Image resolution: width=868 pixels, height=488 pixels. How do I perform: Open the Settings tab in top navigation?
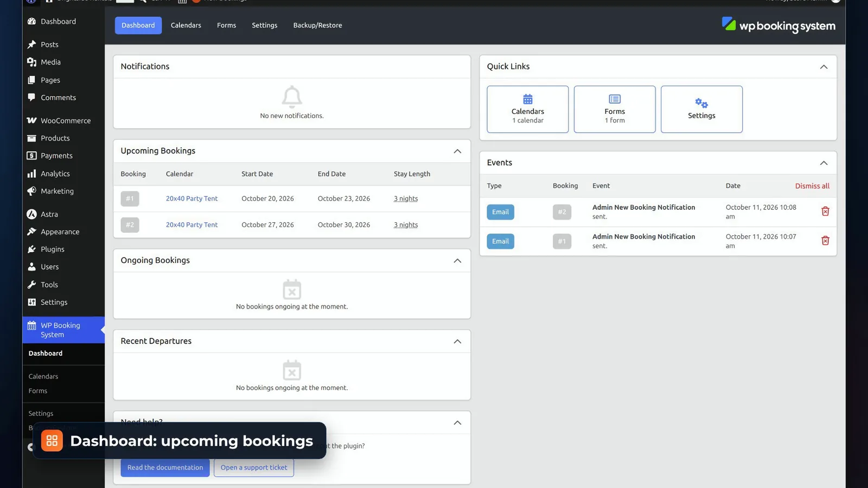coord(264,25)
